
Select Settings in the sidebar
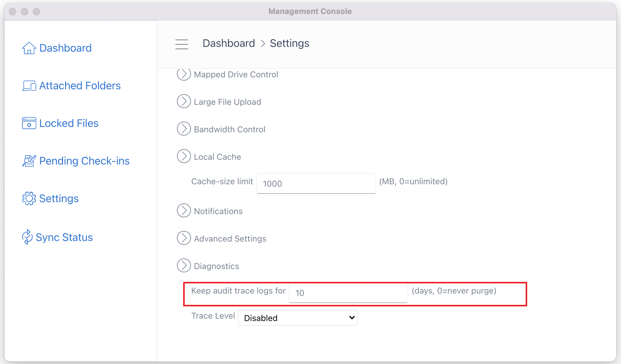tap(59, 199)
